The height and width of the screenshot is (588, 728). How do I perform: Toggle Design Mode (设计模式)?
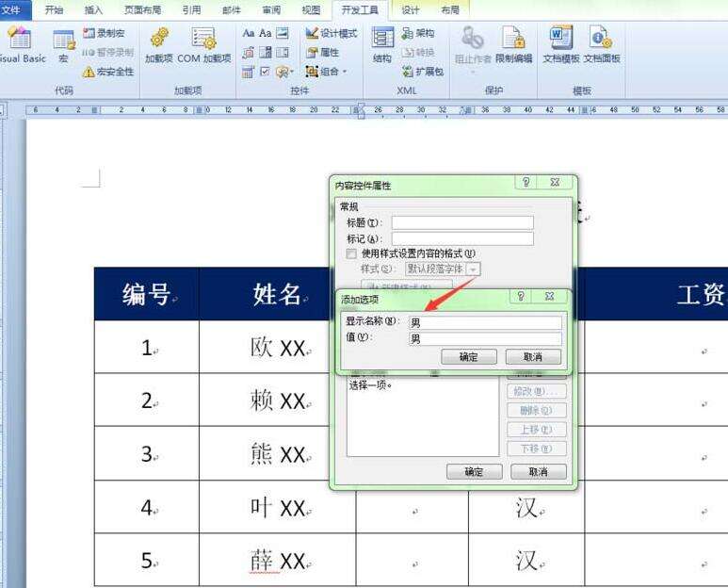pos(332,33)
